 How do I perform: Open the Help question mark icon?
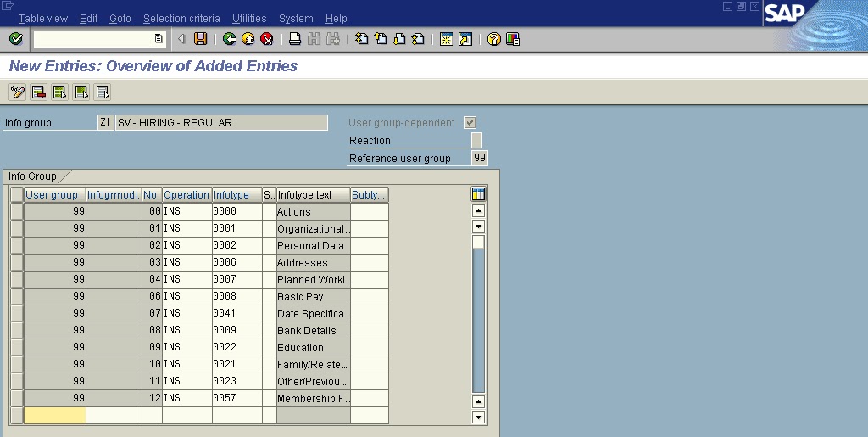coord(494,39)
